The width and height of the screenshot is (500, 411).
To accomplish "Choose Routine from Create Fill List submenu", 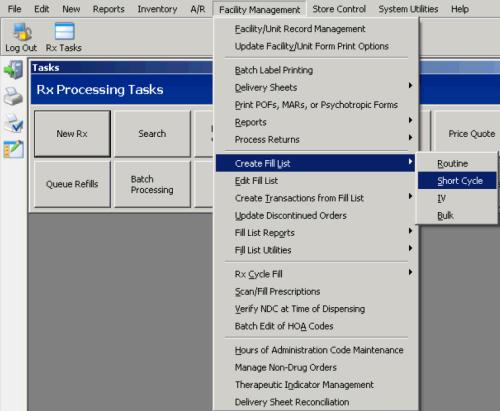I will point(457,163).
